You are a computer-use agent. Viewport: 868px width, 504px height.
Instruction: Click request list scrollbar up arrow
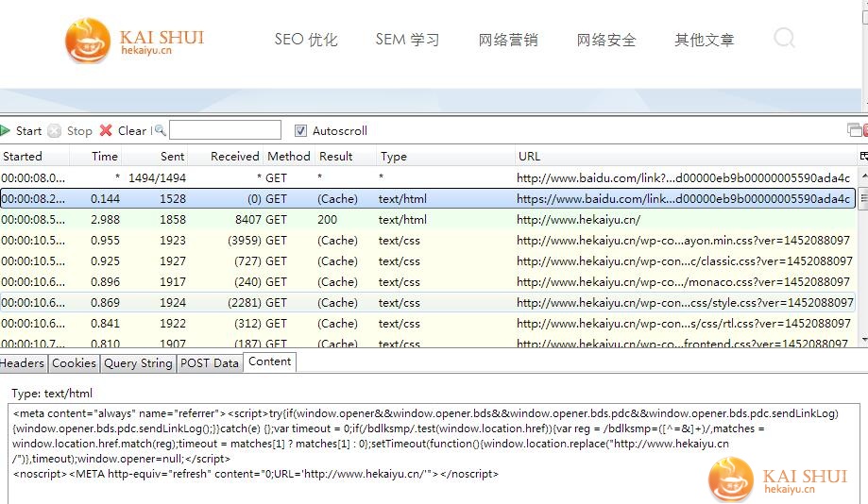[x=863, y=175]
